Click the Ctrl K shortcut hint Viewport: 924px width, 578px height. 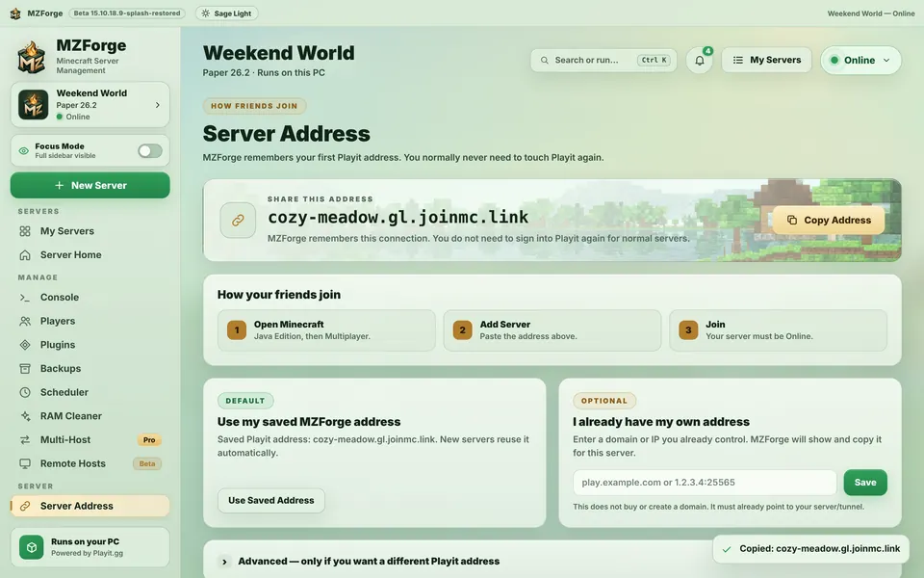654,60
